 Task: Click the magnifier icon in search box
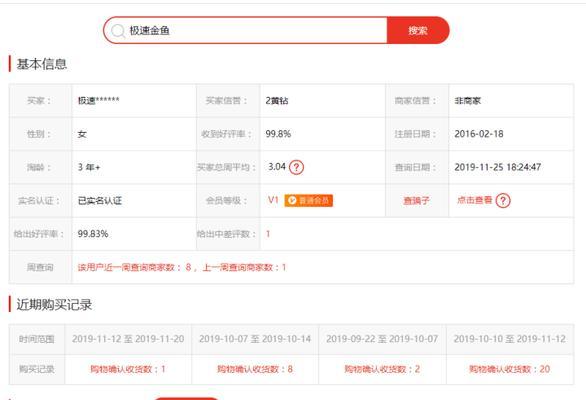point(118,31)
